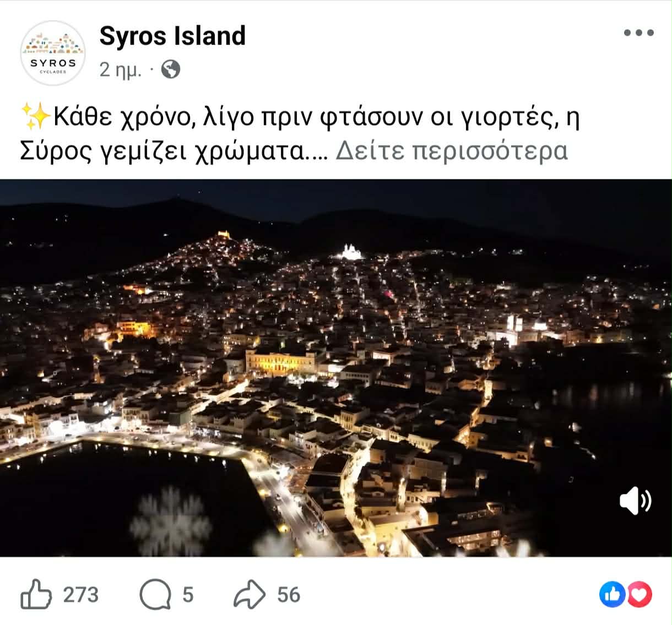The width and height of the screenshot is (672, 625).
Task: View the 5 comments count
Action: [188, 595]
